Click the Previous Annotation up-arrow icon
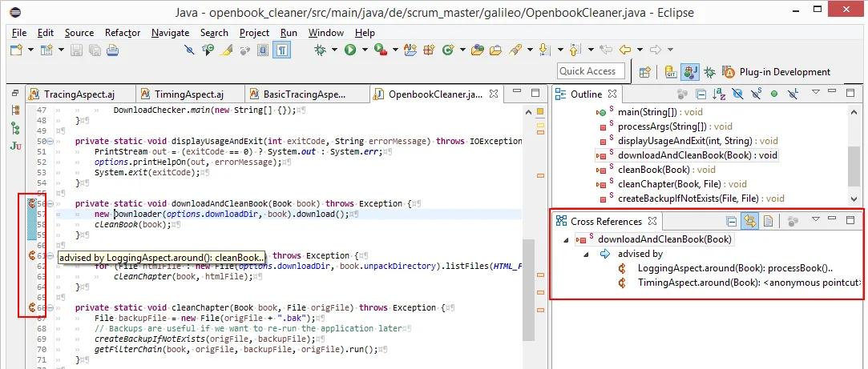The width and height of the screenshot is (868, 369). click(575, 50)
